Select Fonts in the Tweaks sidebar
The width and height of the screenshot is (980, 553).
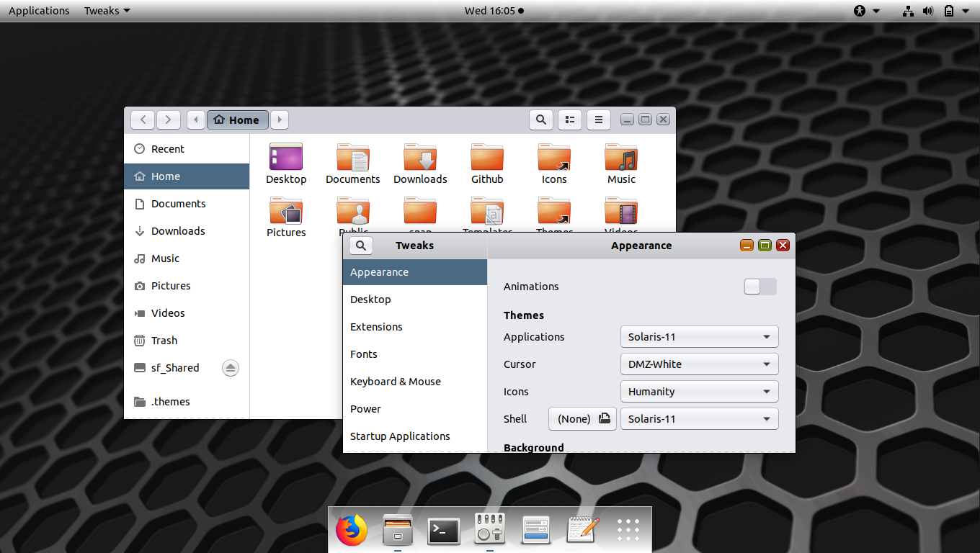pos(364,354)
